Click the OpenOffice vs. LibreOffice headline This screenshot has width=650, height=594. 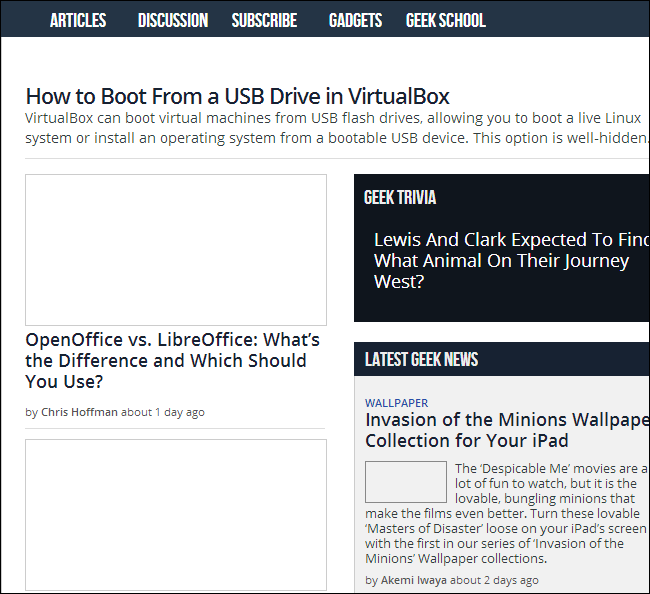point(172,361)
